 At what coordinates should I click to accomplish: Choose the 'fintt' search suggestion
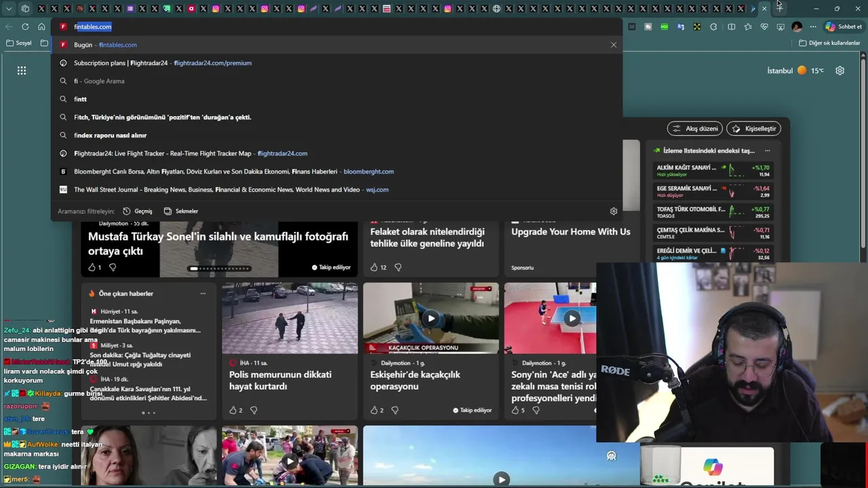(336, 99)
